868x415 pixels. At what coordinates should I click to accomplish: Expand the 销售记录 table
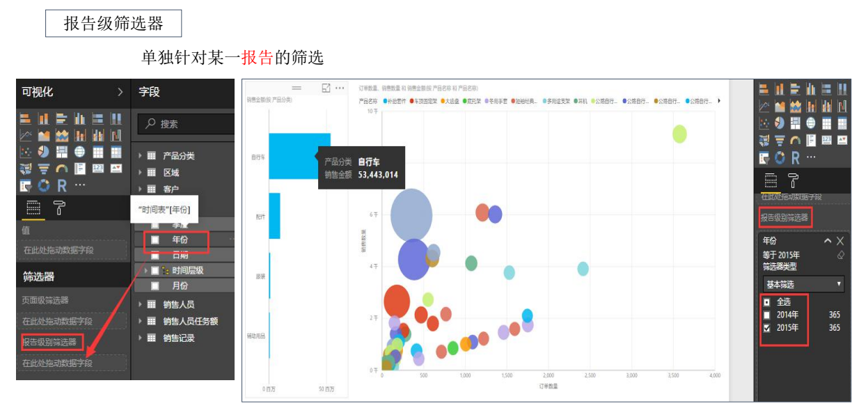tap(140, 338)
